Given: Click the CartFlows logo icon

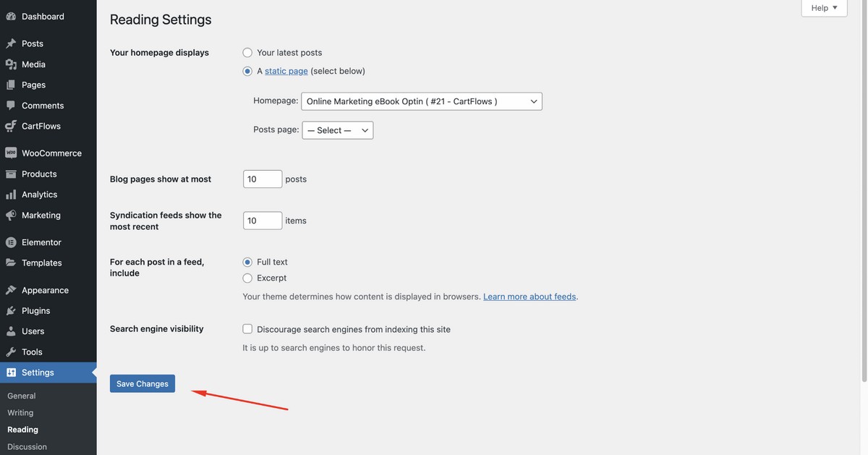Looking at the screenshot, I should tap(11, 126).
